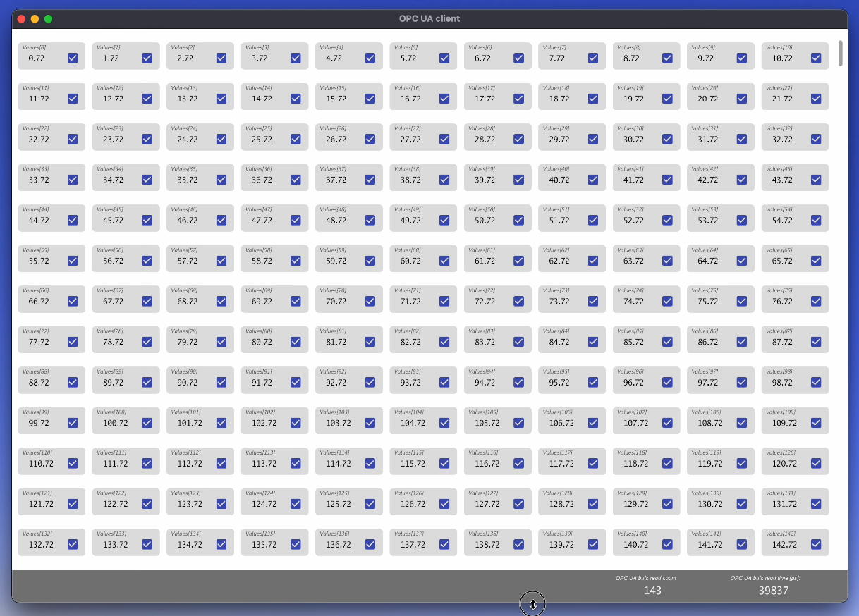Click the 74.72 value field
Viewport: 859px width, 616px height.
point(633,302)
